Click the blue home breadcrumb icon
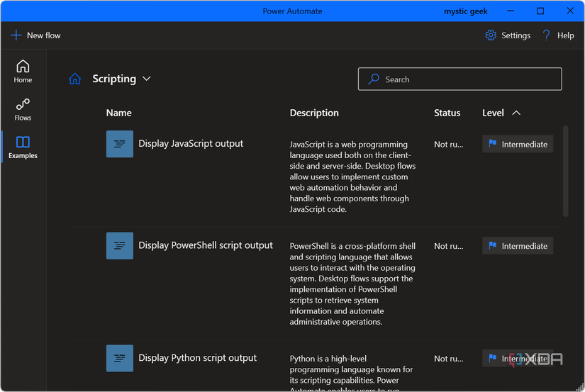This screenshot has width=585, height=392. (75, 79)
